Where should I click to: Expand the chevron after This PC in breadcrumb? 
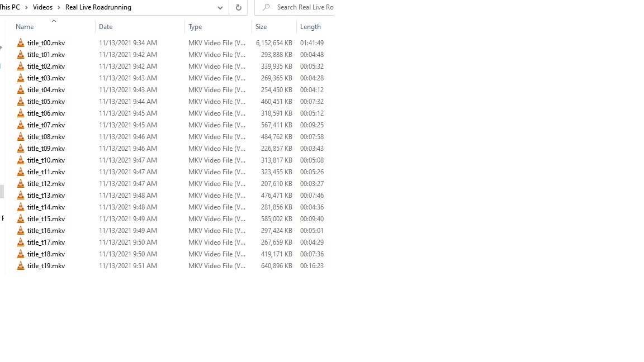tap(26, 7)
